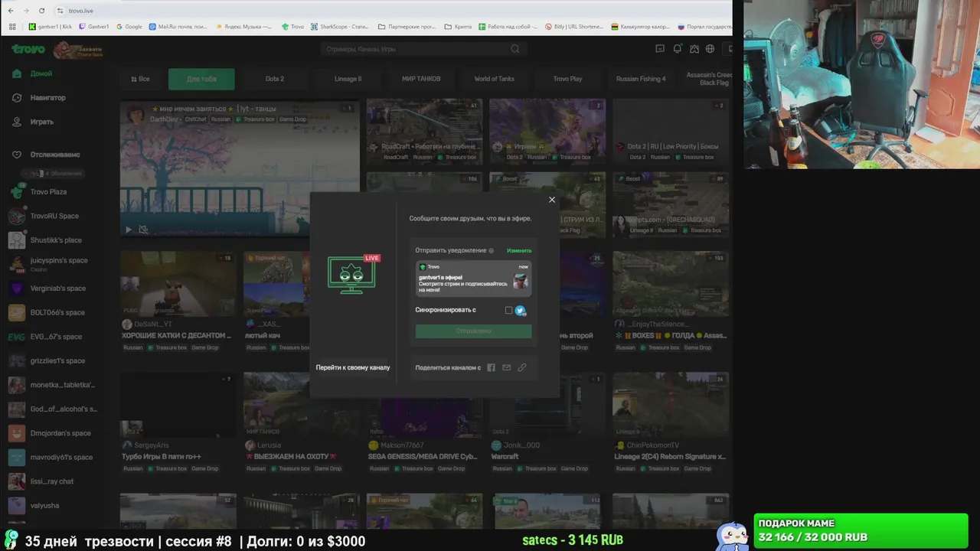Open juicyspins's space channel
The image size is (980, 551).
[58, 264]
